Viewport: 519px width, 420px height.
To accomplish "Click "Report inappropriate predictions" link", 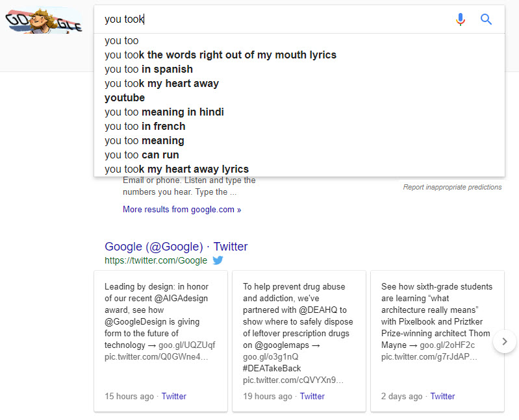I will click(x=452, y=187).
